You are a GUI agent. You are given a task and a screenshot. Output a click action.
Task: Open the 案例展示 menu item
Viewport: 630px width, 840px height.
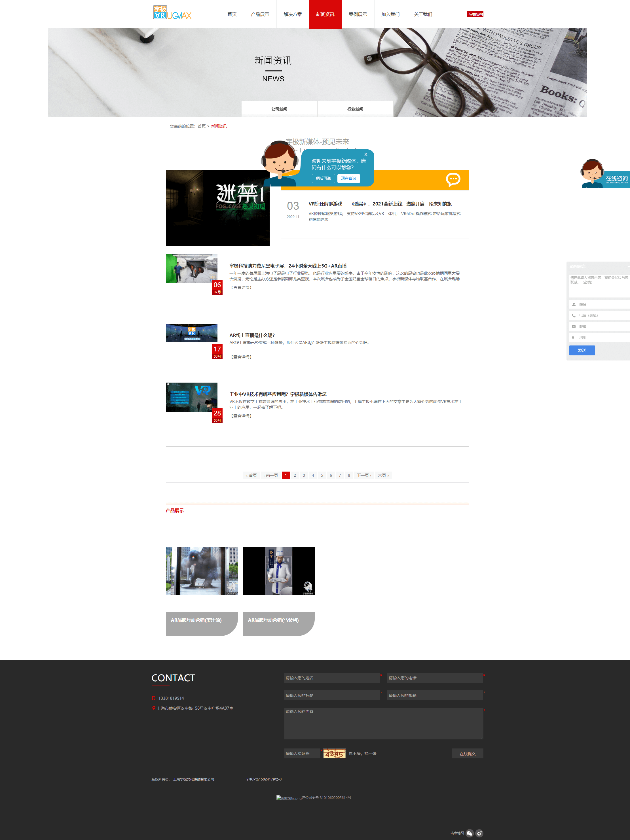pyautogui.click(x=358, y=14)
